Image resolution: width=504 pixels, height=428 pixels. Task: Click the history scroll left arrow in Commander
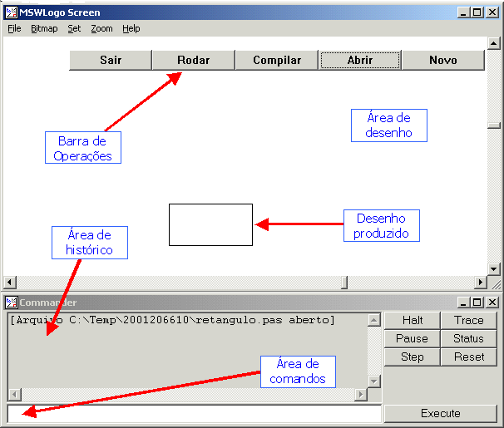click(x=14, y=394)
